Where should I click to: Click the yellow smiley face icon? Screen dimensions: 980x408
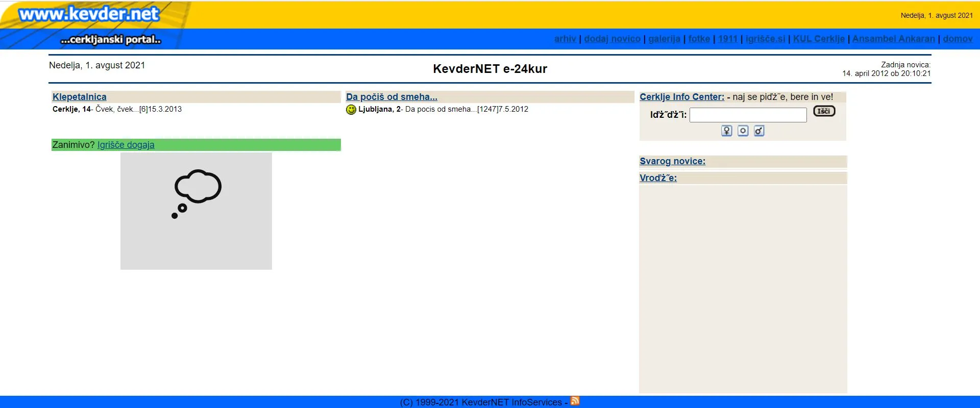pos(351,110)
